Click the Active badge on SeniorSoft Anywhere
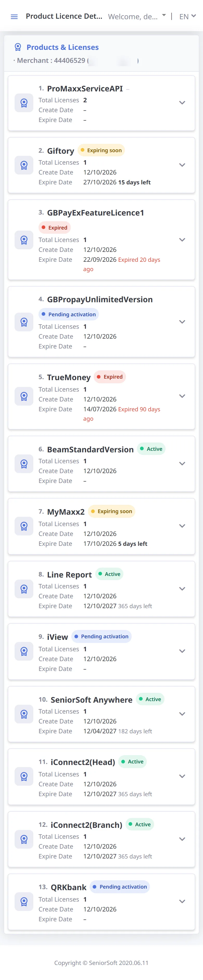Screen dimensions: 203x980 point(150,700)
